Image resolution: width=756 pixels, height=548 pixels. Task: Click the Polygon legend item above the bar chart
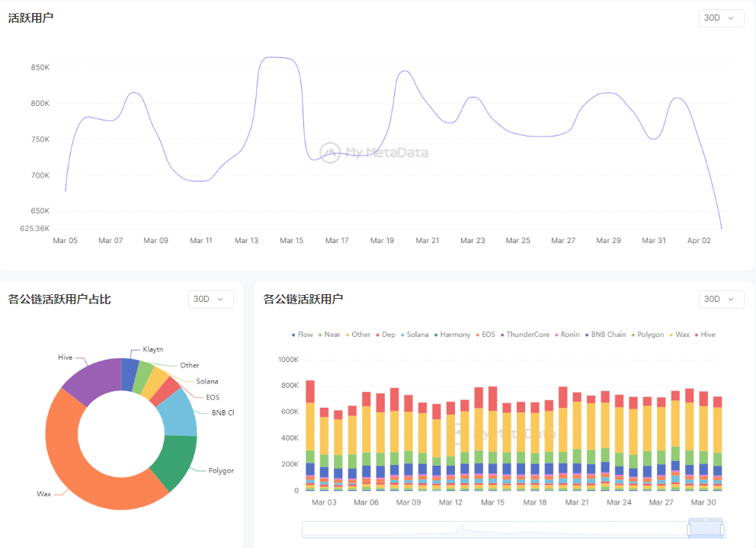coord(646,335)
